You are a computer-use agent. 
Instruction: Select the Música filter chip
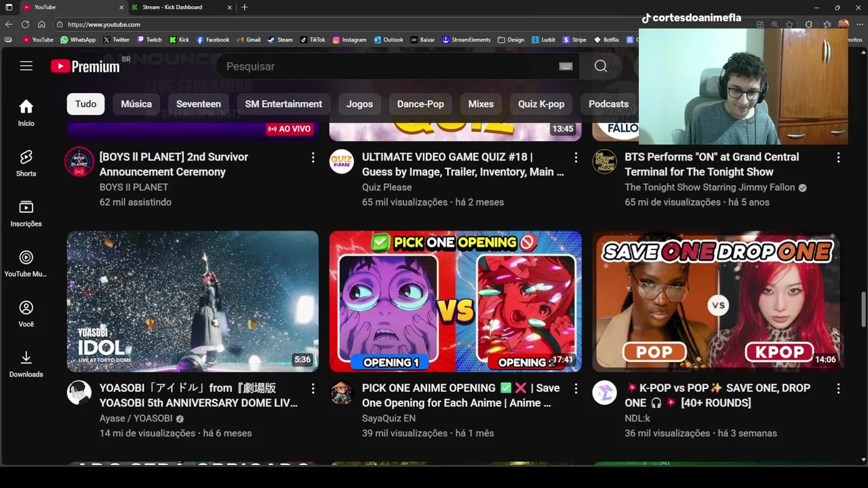point(136,104)
